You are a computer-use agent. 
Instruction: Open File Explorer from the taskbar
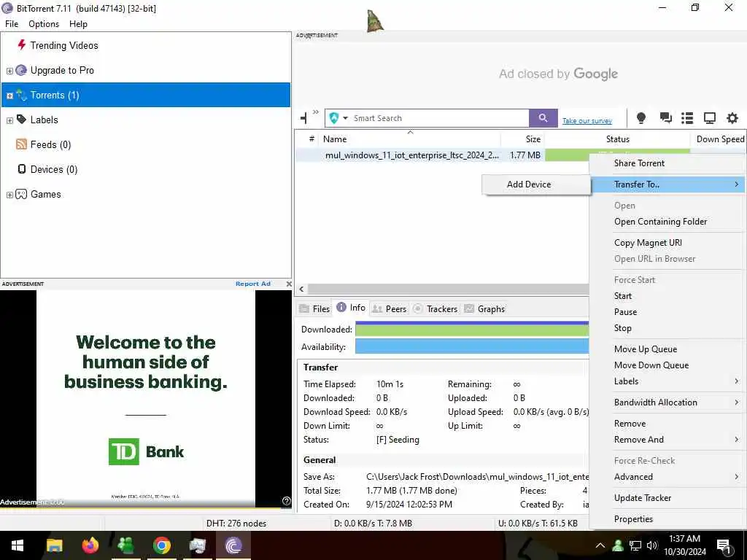[x=54, y=545]
